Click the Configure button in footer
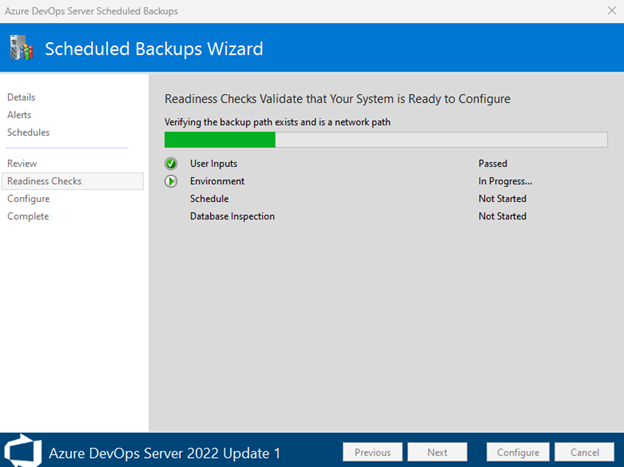The image size is (624, 467). 518,452
